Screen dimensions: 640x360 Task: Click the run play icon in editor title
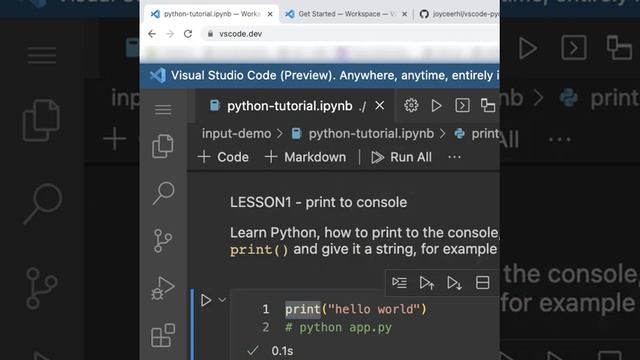coord(436,106)
